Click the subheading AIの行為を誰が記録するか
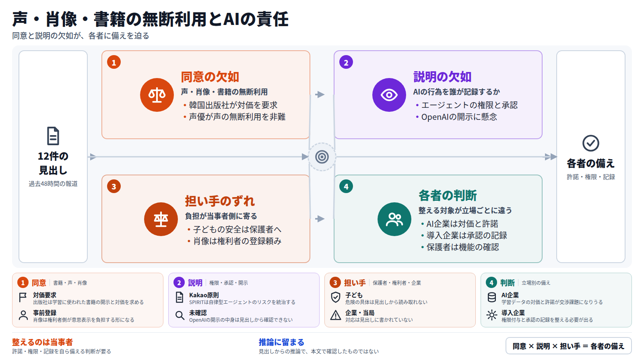This screenshot has width=644, height=362. [456, 92]
